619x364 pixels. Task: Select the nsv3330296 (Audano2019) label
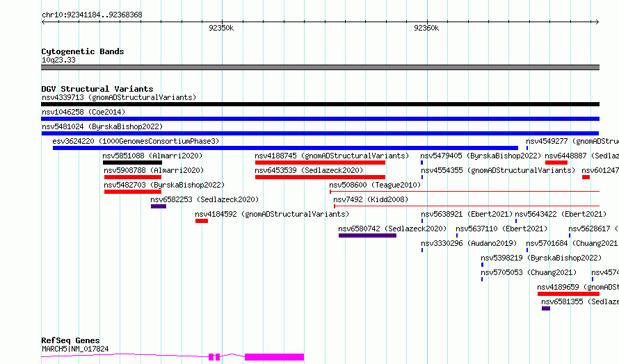469,243
